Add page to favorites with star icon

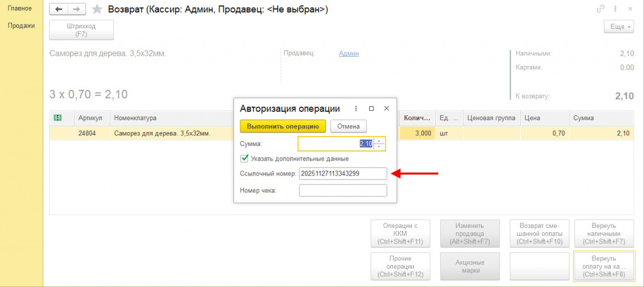pos(96,9)
